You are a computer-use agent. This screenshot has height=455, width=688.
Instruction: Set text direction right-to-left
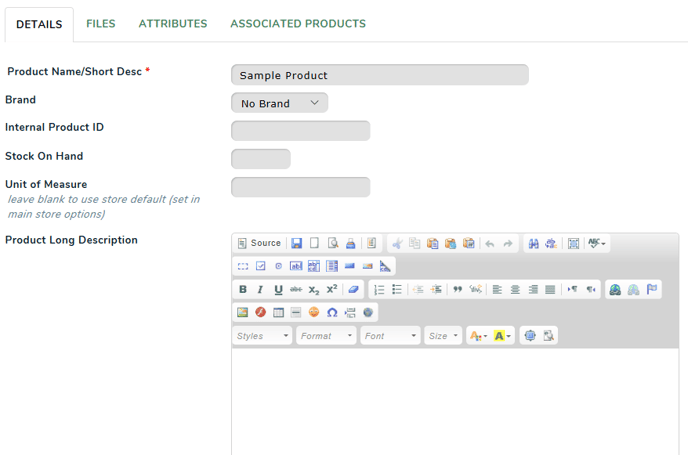tap(591, 290)
